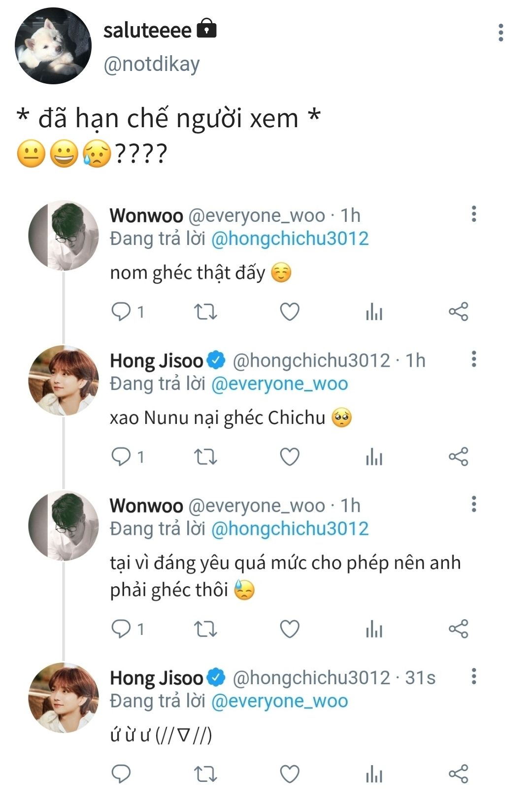The width and height of the screenshot is (532, 807).
Task: Open the @notdikay profile handle
Action: pyautogui.click(x=152, y=64)
